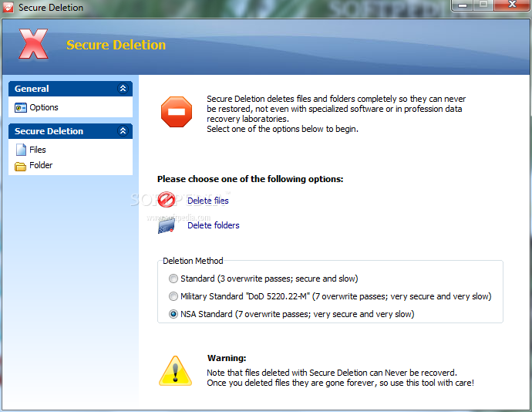The width and height of the screenshot is (532, 412).
Task: Collapse the General panel chevron
Action: point(123,89)
